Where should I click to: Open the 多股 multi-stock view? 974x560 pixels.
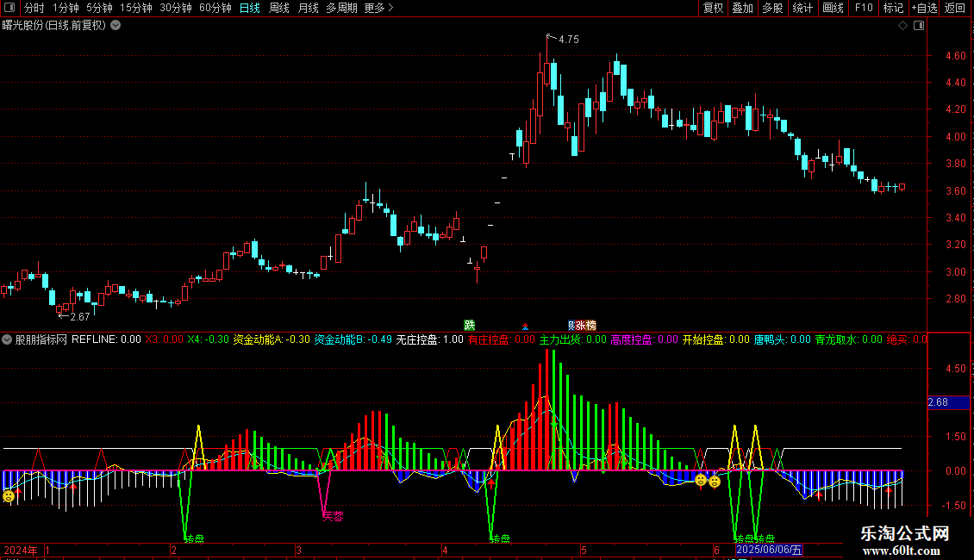772,8
